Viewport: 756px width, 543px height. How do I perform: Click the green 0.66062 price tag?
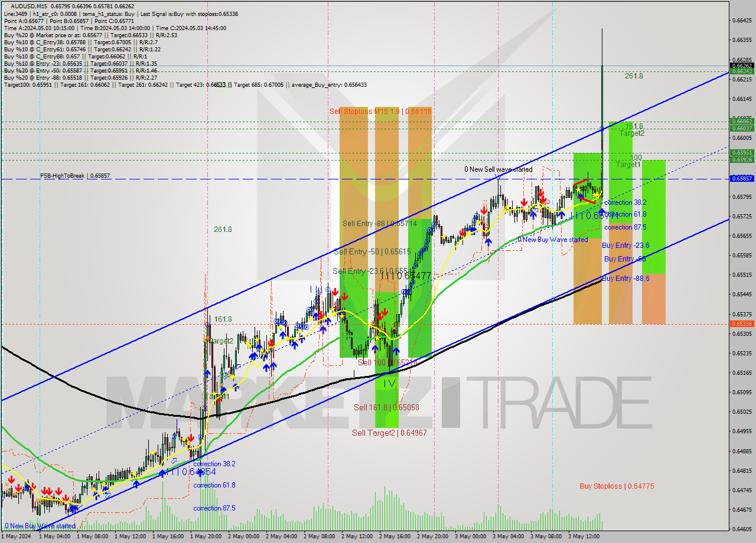(x=742, y=122)
